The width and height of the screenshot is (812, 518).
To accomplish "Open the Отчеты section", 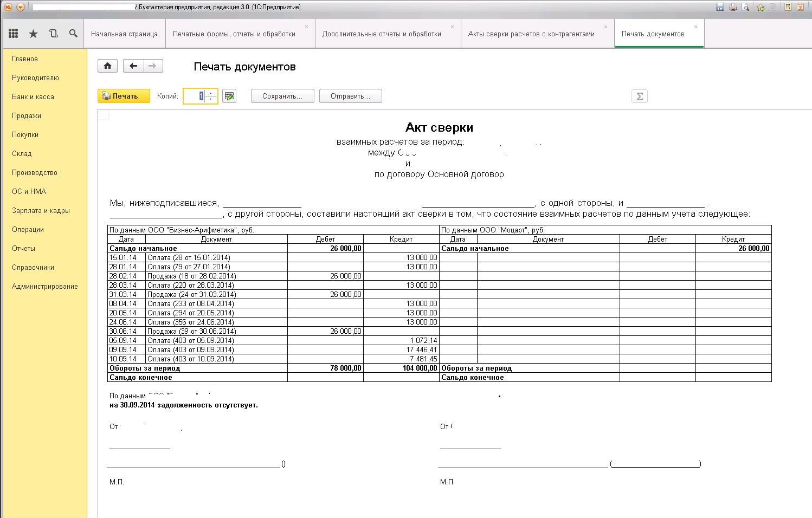I will click(23, 248).
